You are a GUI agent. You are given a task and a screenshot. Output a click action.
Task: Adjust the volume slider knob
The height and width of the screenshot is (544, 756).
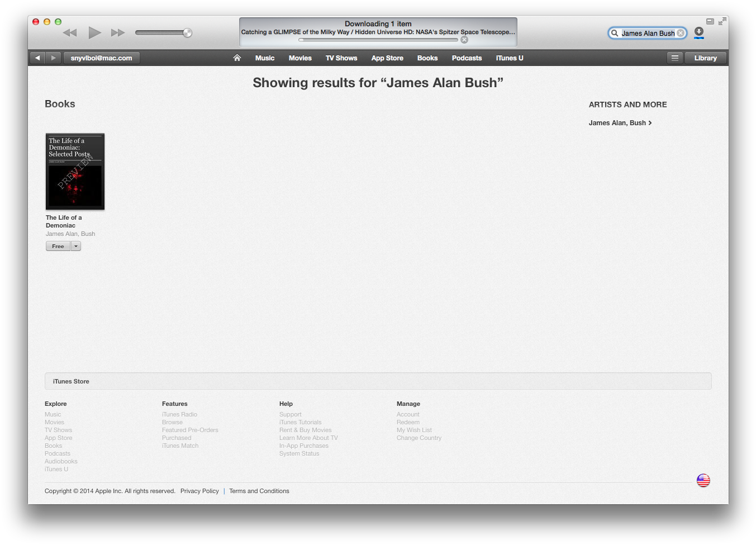(x=188, y=33)
